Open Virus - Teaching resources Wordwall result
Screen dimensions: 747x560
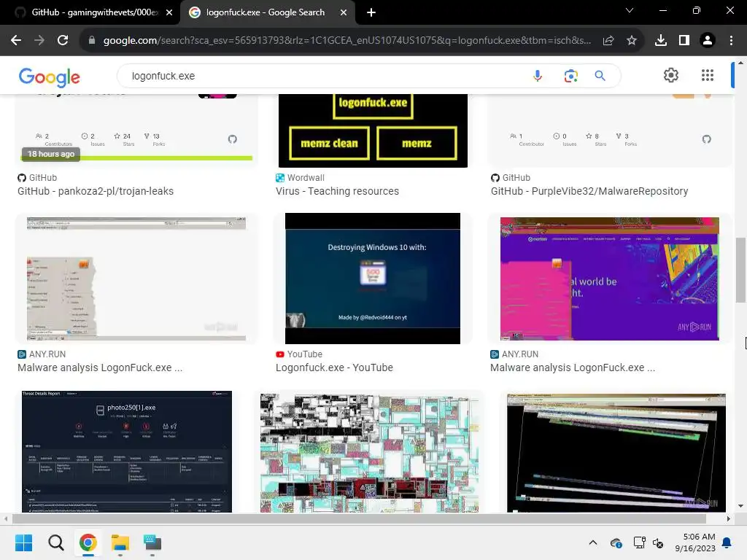[x=337, y=191]
